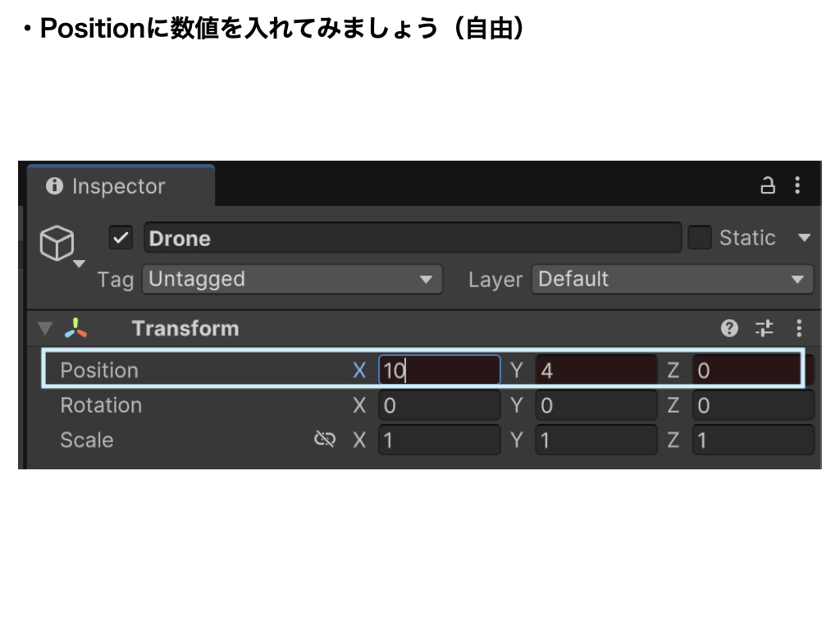Open Transform component presets icon

click(x=765, y=328)
